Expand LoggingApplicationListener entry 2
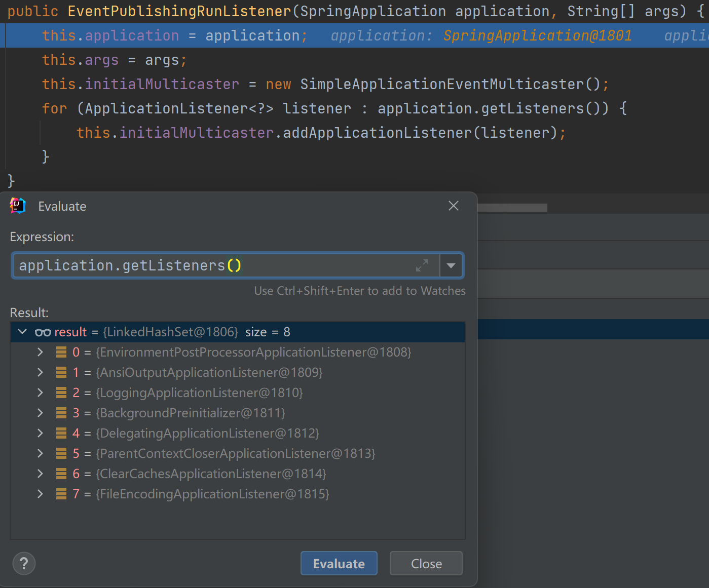The height and width of the screenshot is (588, 709). click(40, 393)
